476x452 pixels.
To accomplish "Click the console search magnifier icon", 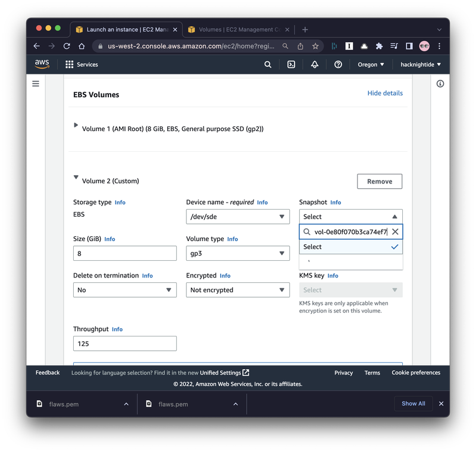I will click(x=268, y=64).
